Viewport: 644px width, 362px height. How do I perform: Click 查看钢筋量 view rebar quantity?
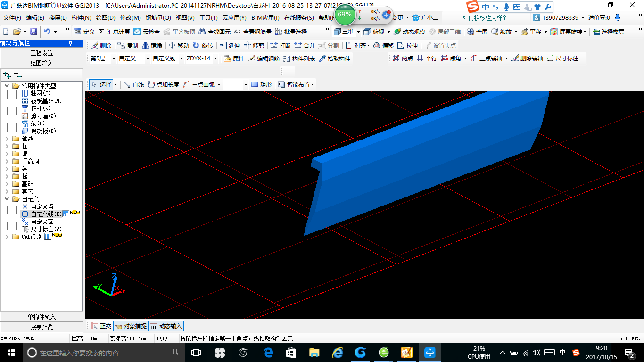[x=253, y=32]
